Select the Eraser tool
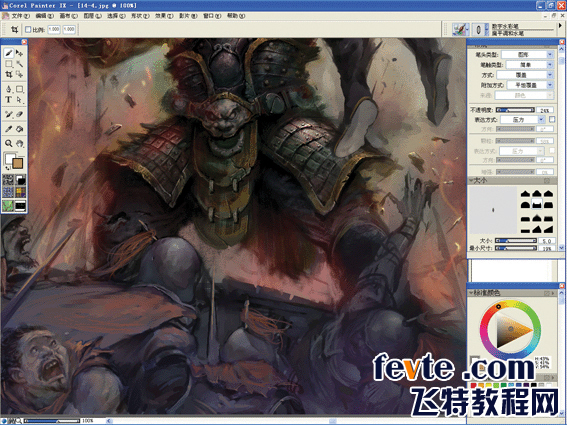Screen dimensions: 567x425 [x=19, y=114]
